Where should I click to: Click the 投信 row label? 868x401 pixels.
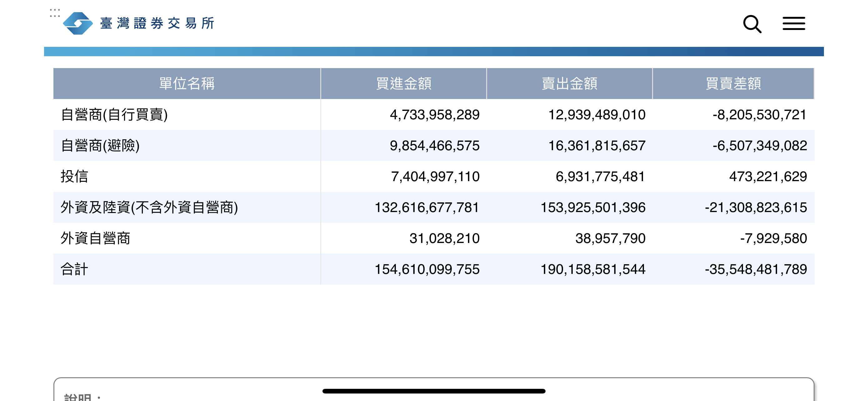[x=74, y=176]
